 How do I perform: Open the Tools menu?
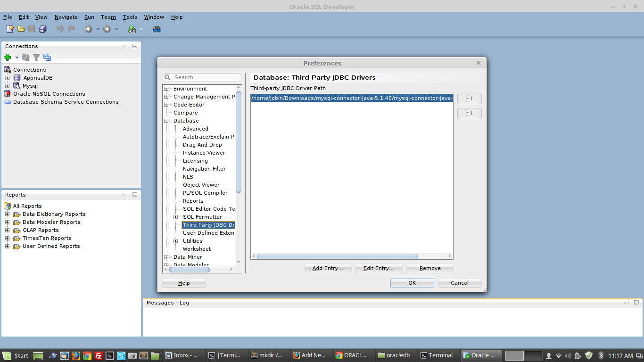(x=130, y=17)
